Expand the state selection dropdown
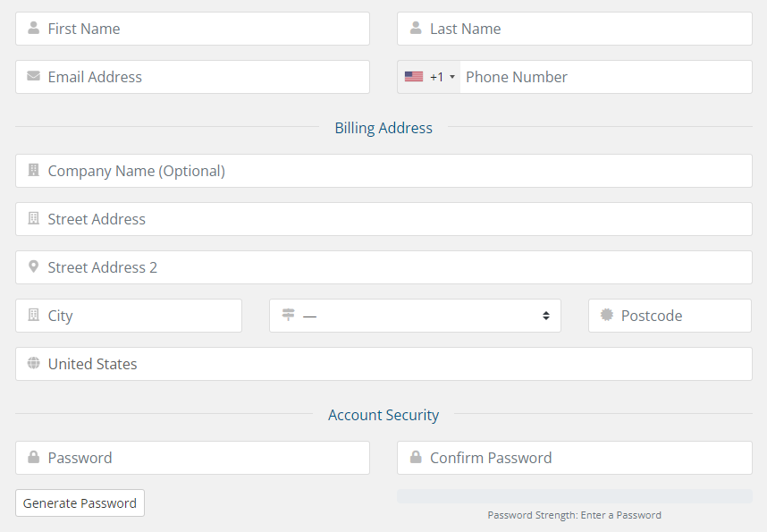Viewport: 767px width, 532px height. [415, 316]
